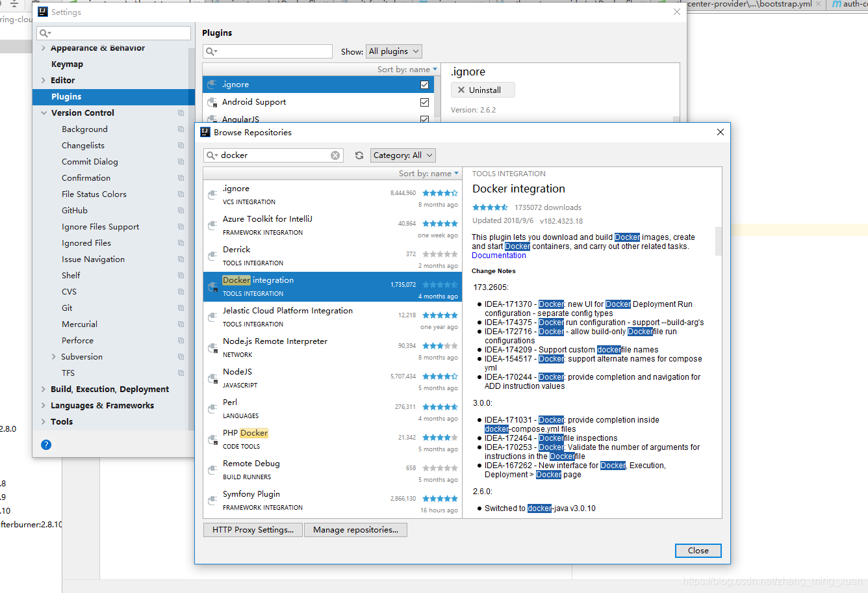Click the Symfony Plugin icon
This screenshot has width=868, height=593.
coord(212,501)
